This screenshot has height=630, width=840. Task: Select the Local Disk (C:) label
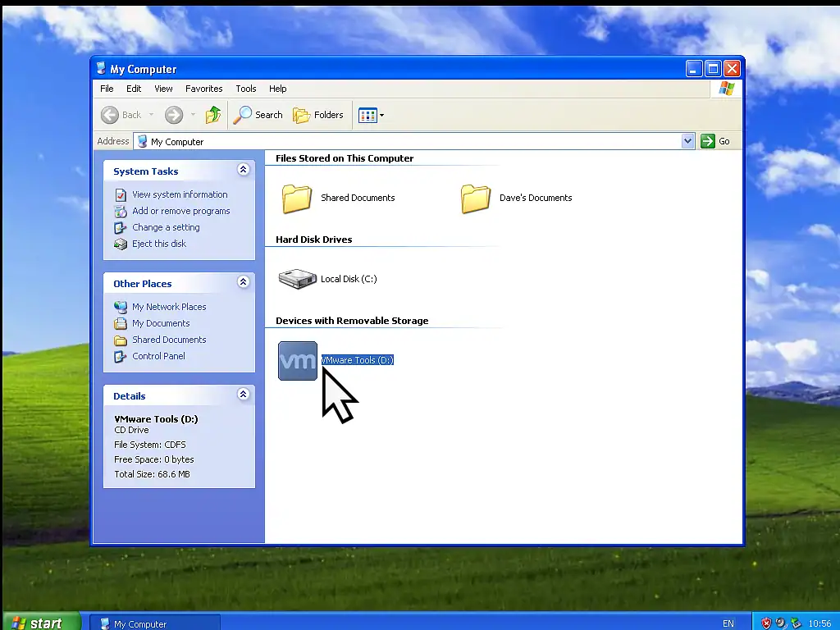[x=348, y=279]
